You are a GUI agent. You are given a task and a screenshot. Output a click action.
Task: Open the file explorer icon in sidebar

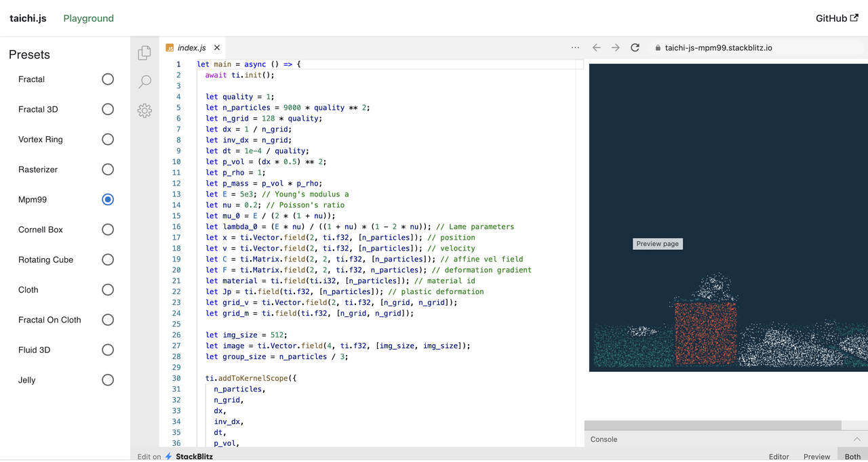pyautogui.click(x=144, y=53)
